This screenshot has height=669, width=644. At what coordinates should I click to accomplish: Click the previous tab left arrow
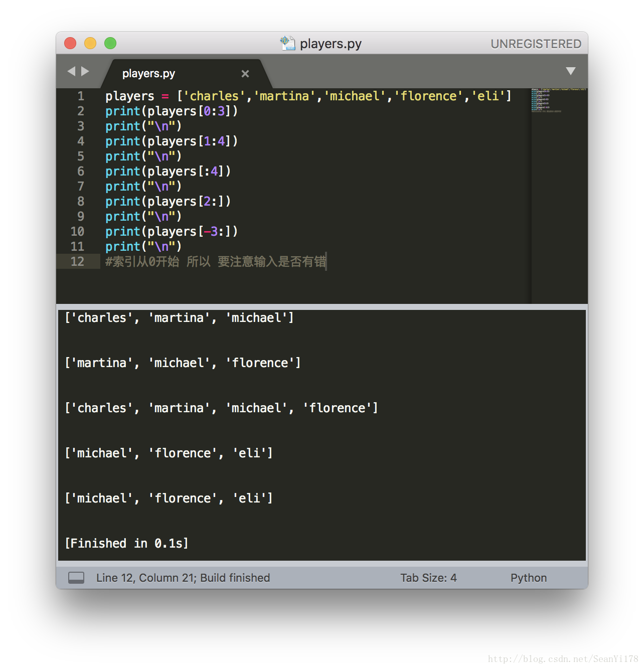click(x=71, y=71)
